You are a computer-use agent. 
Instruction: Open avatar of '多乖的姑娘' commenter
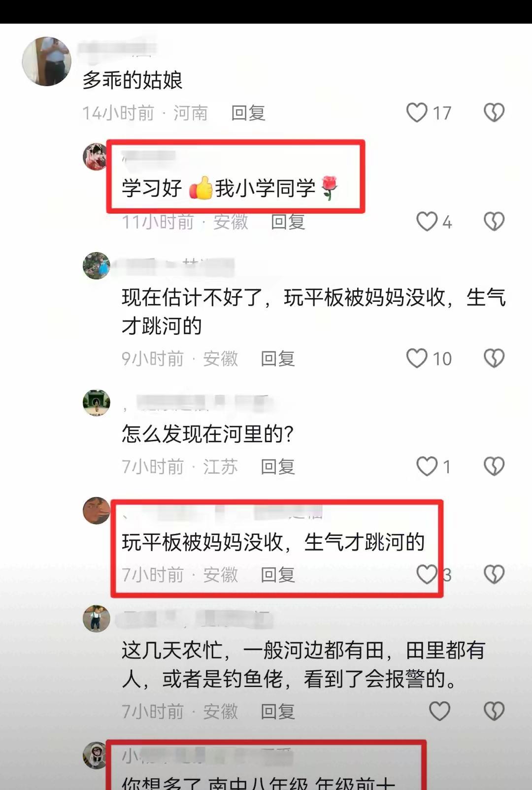(x=47, y=61)
